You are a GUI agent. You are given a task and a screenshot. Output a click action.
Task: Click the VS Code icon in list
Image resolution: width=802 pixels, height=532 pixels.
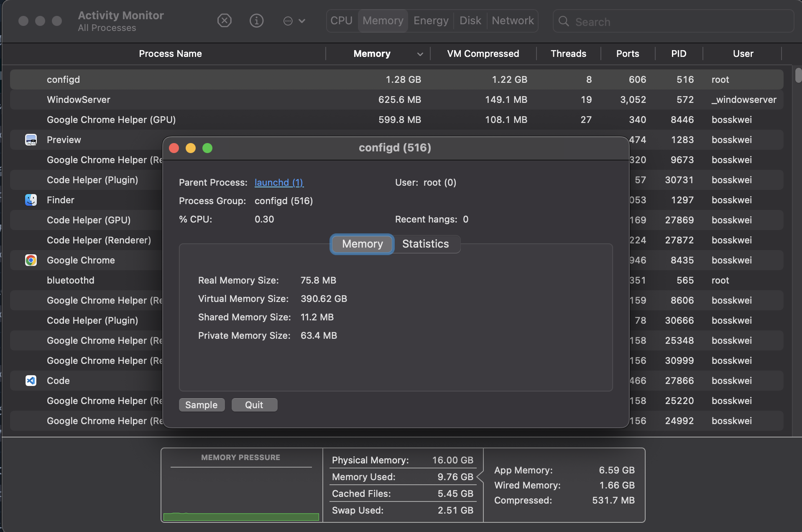[x=31, y=381]
